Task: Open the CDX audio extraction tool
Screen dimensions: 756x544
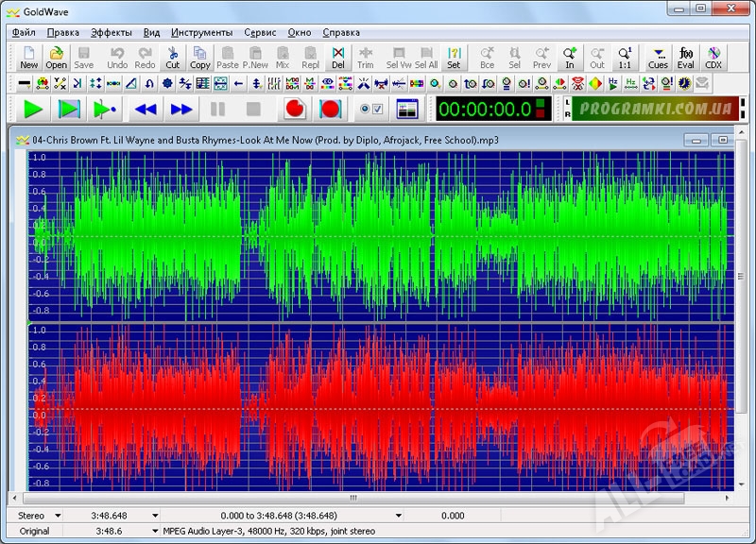Action: coord(713,58)
